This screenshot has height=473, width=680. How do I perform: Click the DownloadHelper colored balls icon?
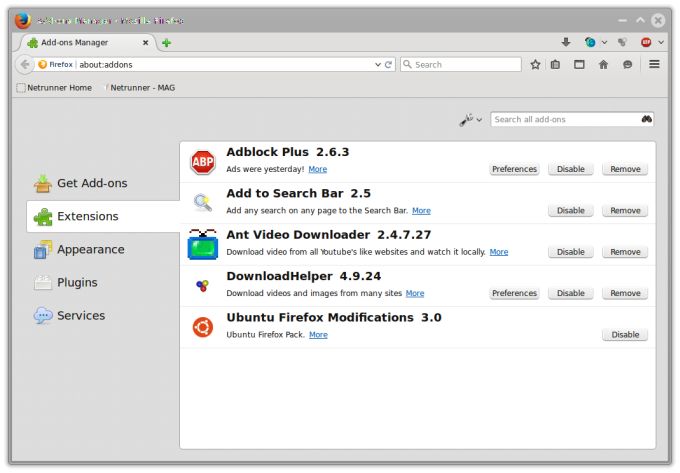pyautogui.click(x=203, y=285)
